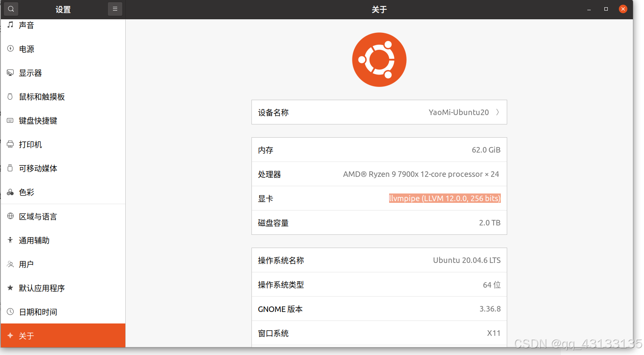The image size is (644, 355).
Task: Click the mouse icon beside 鼠标和触摸板
Action: click(x=10, y=97)
